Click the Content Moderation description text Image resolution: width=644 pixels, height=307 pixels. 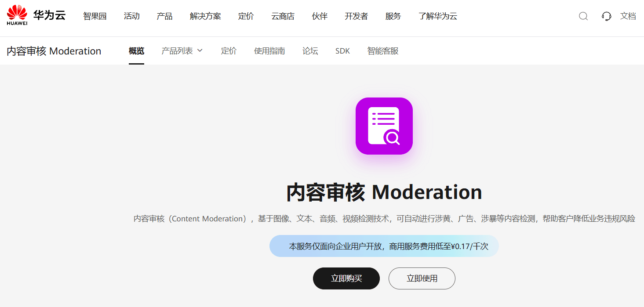click(384, 219)
